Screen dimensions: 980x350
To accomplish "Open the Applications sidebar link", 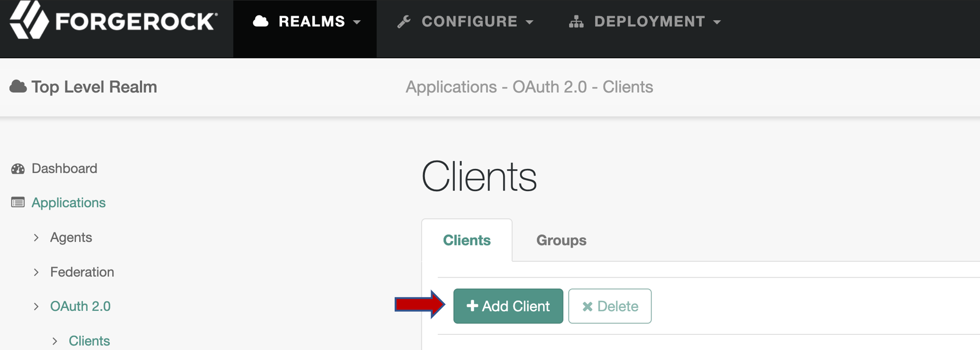I will coord(69,202).
